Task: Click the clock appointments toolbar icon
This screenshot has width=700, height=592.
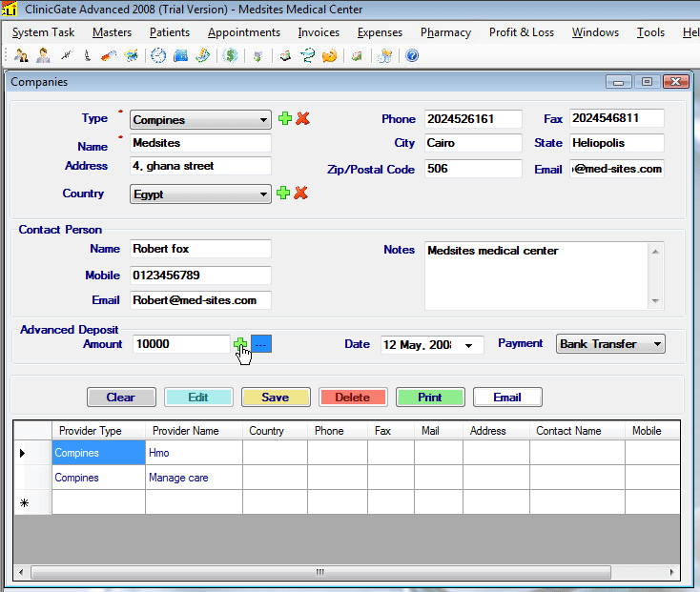Action: 158,55
